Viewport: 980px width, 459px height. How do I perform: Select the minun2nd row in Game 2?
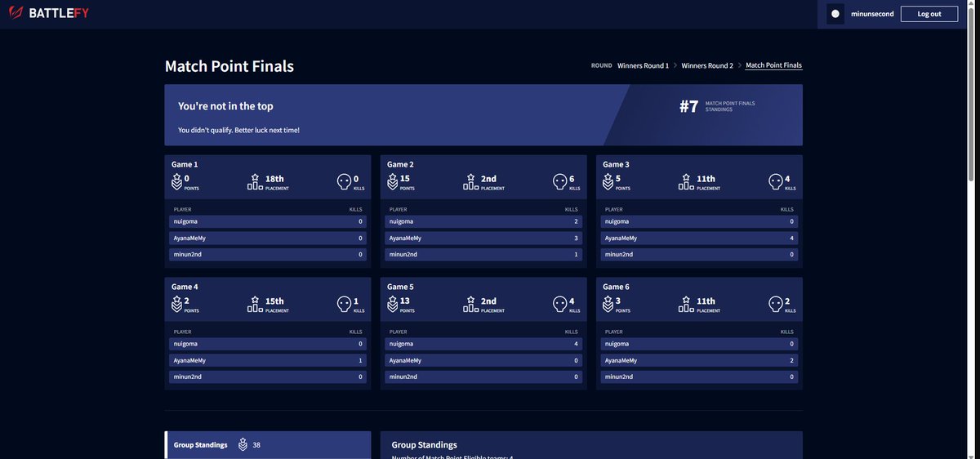pos(483,254)
